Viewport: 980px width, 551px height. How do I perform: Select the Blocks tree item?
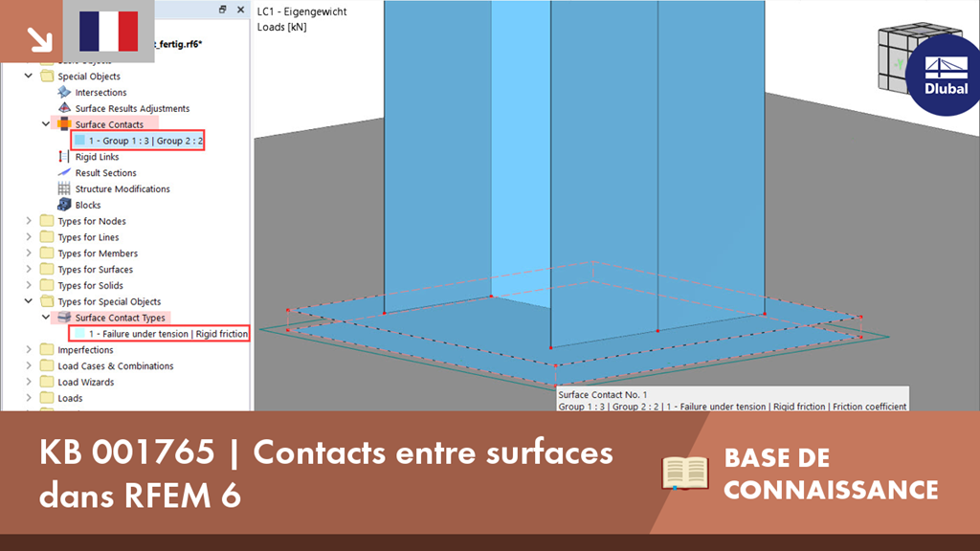click(87, 205)
